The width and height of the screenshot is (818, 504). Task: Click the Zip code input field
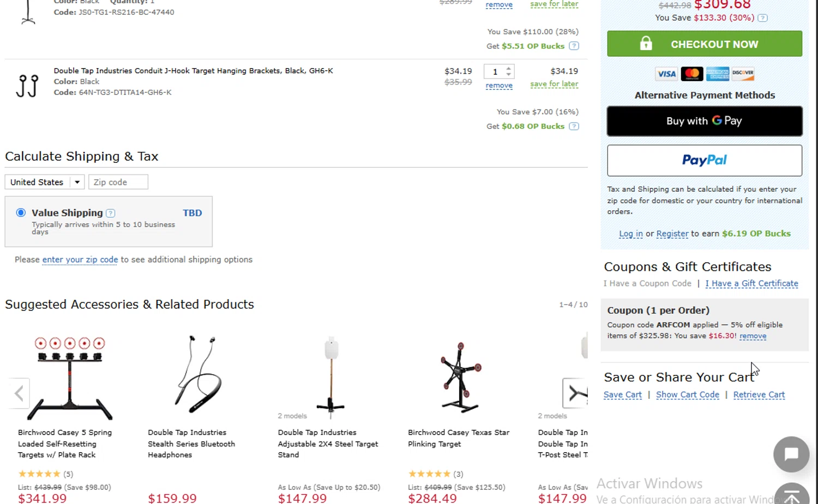click(x=118, y=182)
